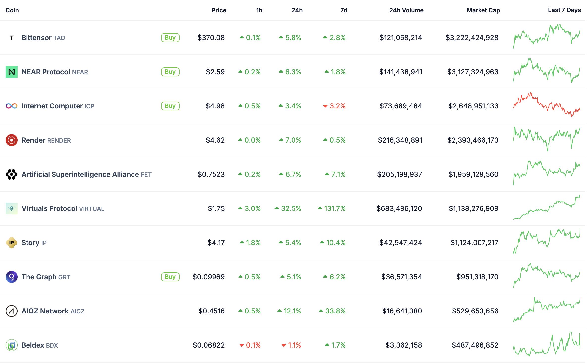The width and height of the screenshot is (588, 364).
Task: Click the Render red circular logo
Action: (x=12, y=140)
